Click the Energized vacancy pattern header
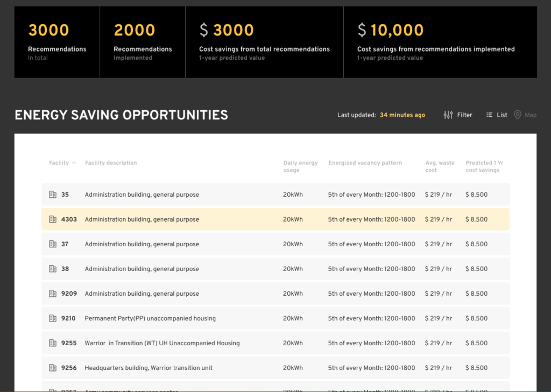This screenshot has height=392, width=551. click(365, 163)
